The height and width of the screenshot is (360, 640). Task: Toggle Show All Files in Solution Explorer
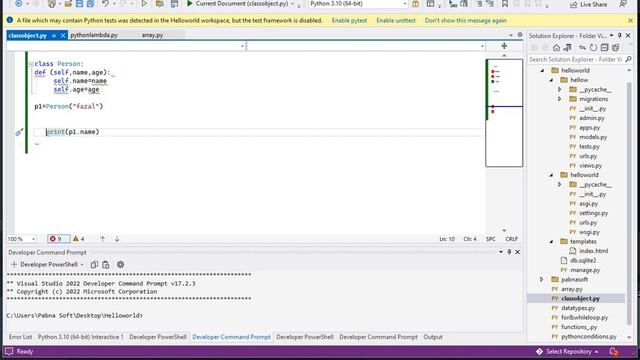(616, 48)
